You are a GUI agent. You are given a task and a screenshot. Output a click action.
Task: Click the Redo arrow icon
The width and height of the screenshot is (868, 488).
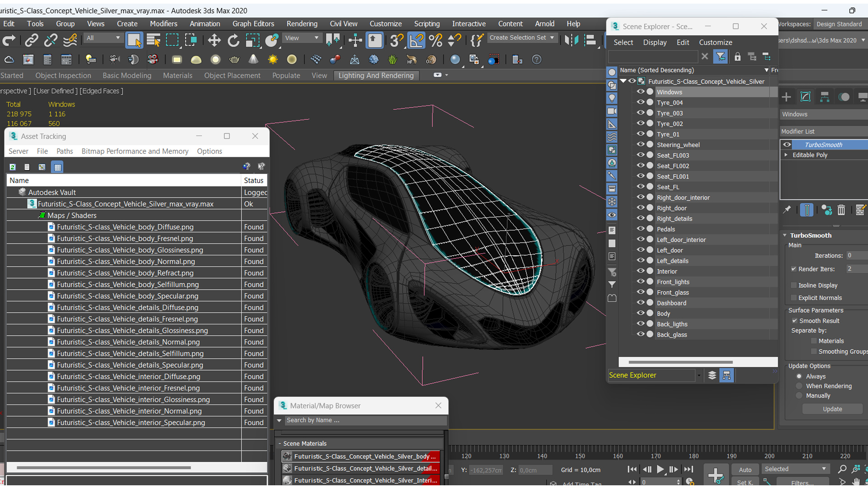[x=9, y=41]
